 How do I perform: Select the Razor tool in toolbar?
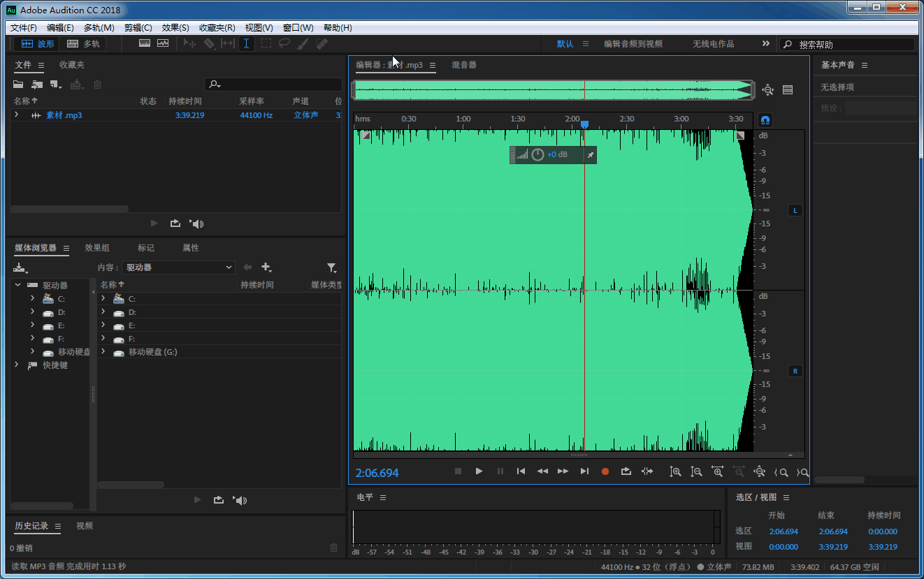[209, 43]
